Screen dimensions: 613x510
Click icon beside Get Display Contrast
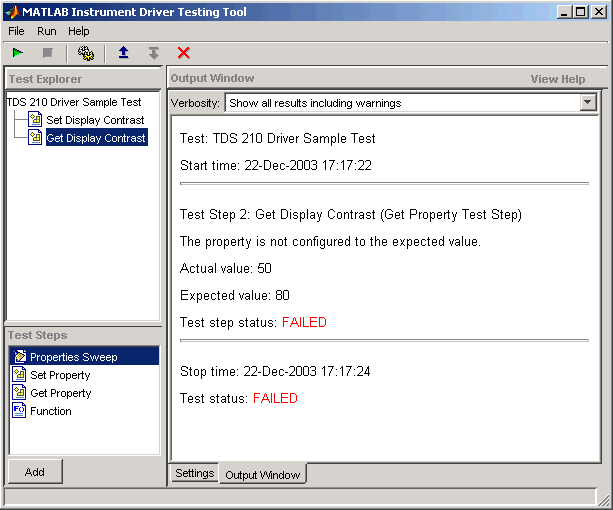click(35, 138)
